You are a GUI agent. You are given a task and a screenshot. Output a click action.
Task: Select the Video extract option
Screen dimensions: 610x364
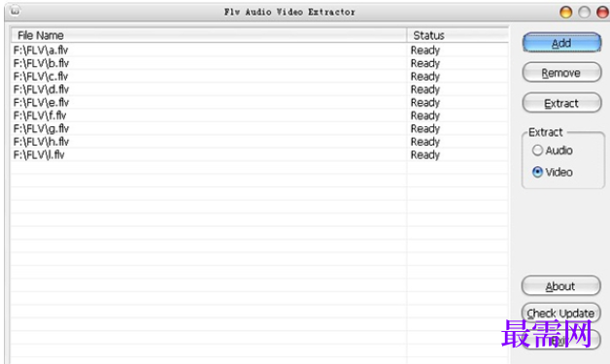coord(553,172)
